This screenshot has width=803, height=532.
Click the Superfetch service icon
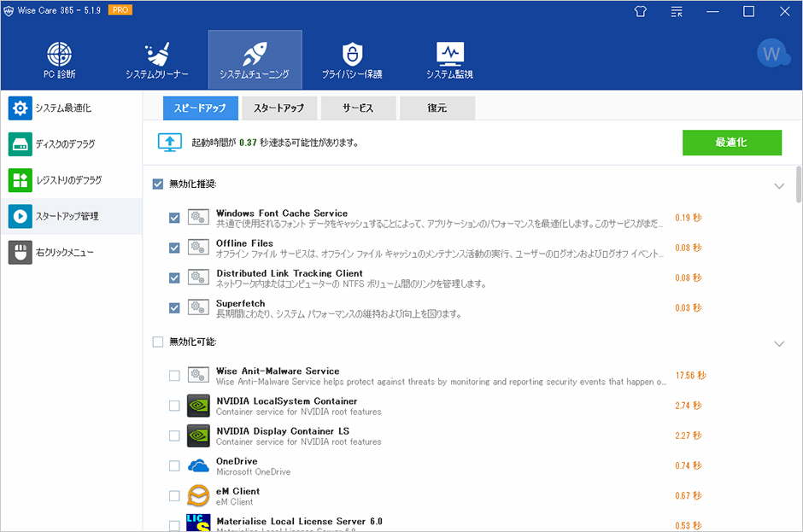point(198,307)
